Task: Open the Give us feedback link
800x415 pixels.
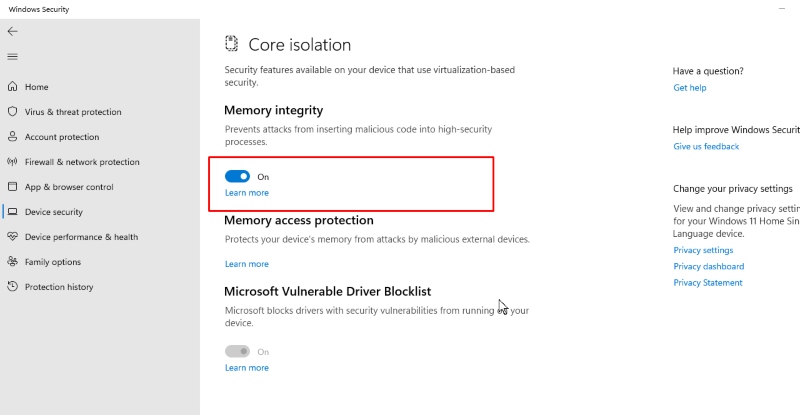Action: (706, 147)
